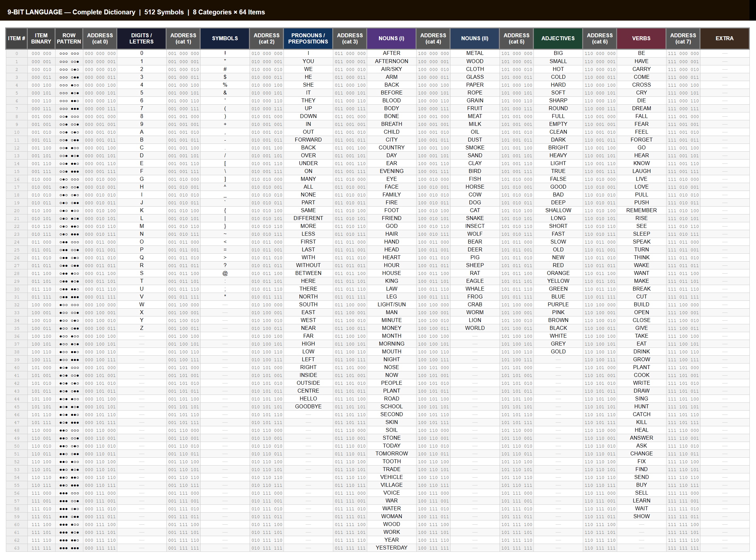Click the ITEM BINARY column header
756x560 pixels.
tap(41, 38)
